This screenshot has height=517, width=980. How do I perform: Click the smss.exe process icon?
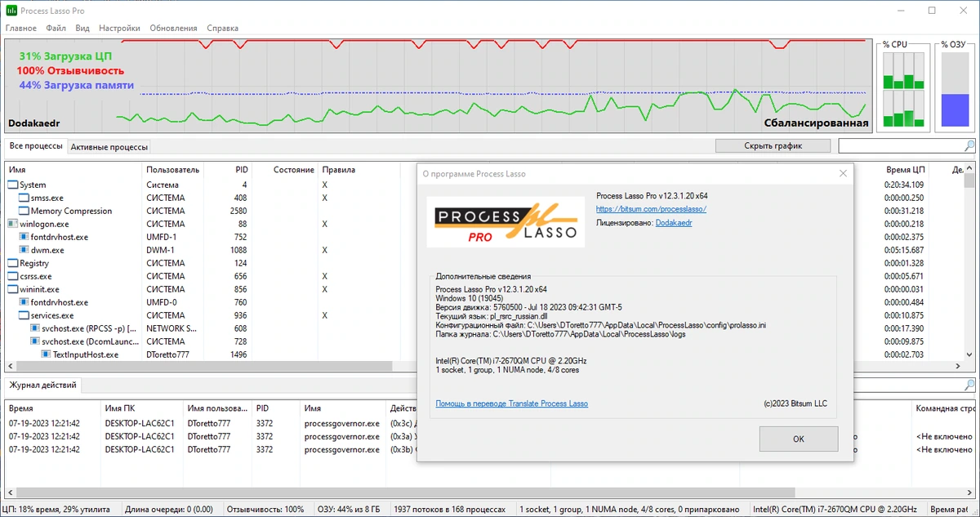pyautogui.click(x=24, y=198)
